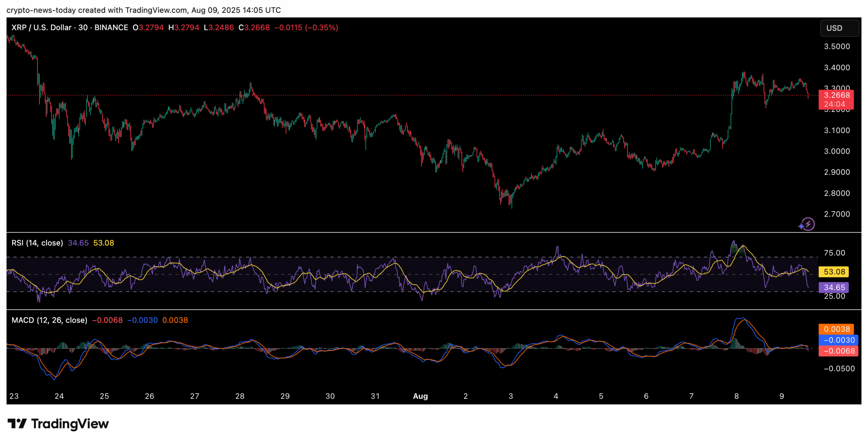Click the XRP / U.S. Dollar symbol title

[41, 27]
